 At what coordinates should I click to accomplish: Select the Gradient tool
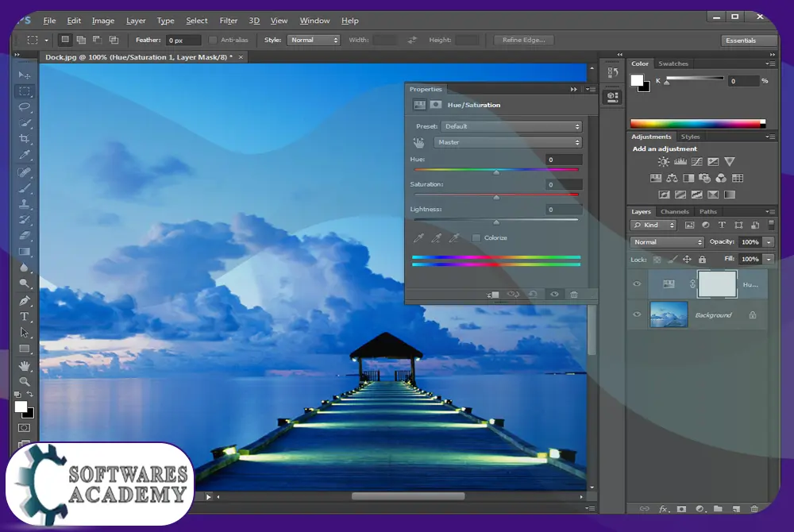(24, 252)
